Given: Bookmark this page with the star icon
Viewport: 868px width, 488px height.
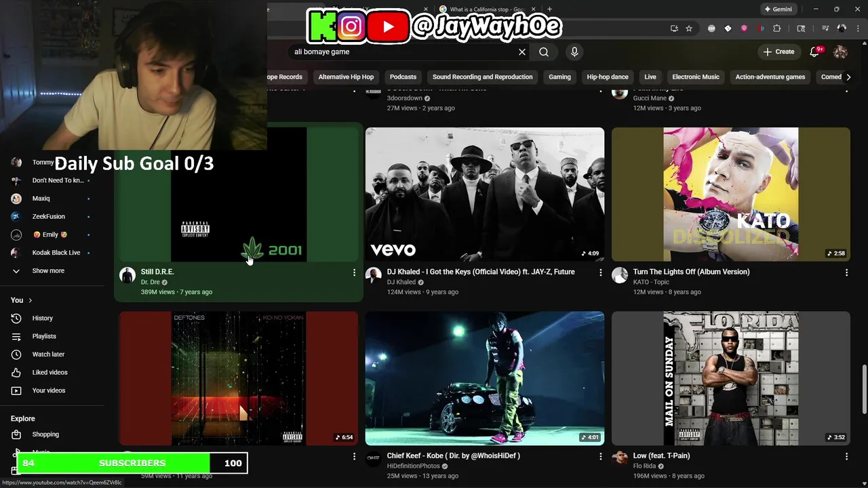Looking at the screenshot, I should point(689,28).
